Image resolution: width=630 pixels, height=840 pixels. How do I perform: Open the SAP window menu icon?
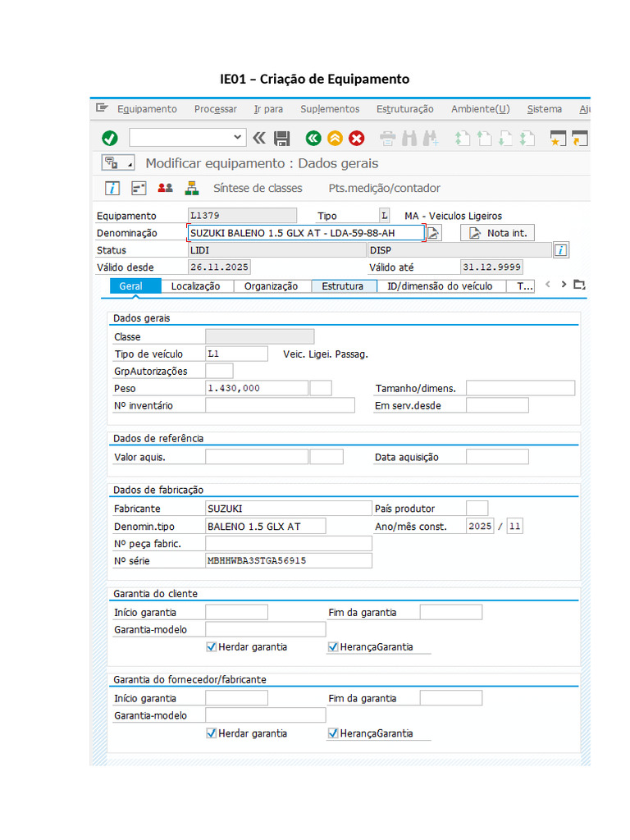(x=102, y=108)
